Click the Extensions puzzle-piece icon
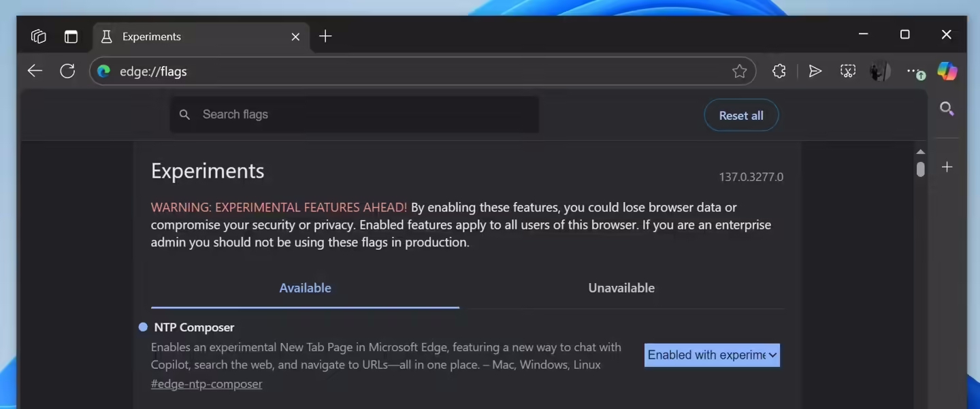Viewport: 980px width, 409px height. (779, 71)
